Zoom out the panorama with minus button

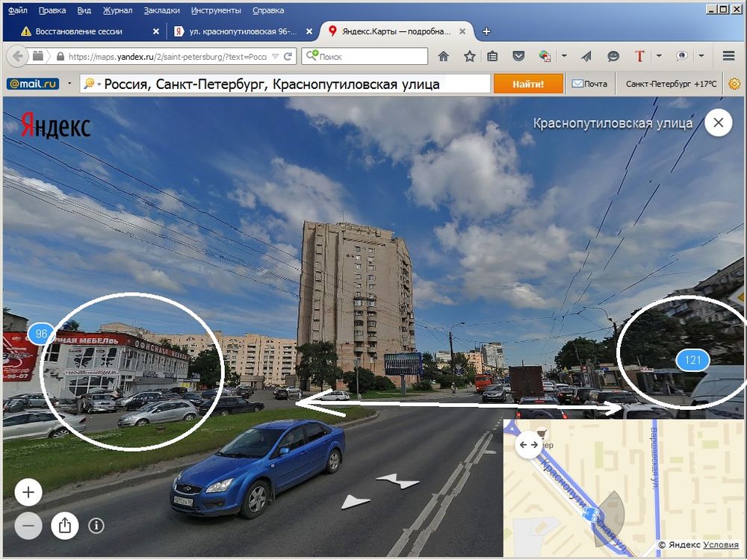pos(28,526)
